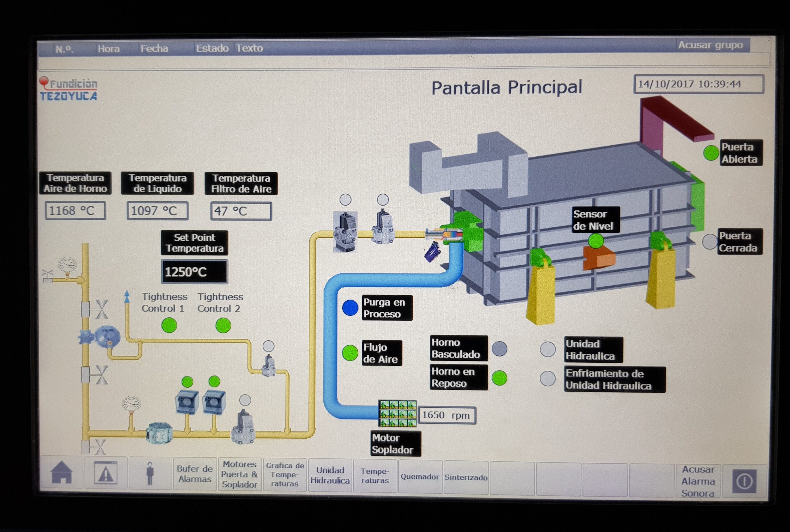Viewport: 790px width, 532px height.
Task: Click the Motor Soplador blower icon
Action: (397, 413)
